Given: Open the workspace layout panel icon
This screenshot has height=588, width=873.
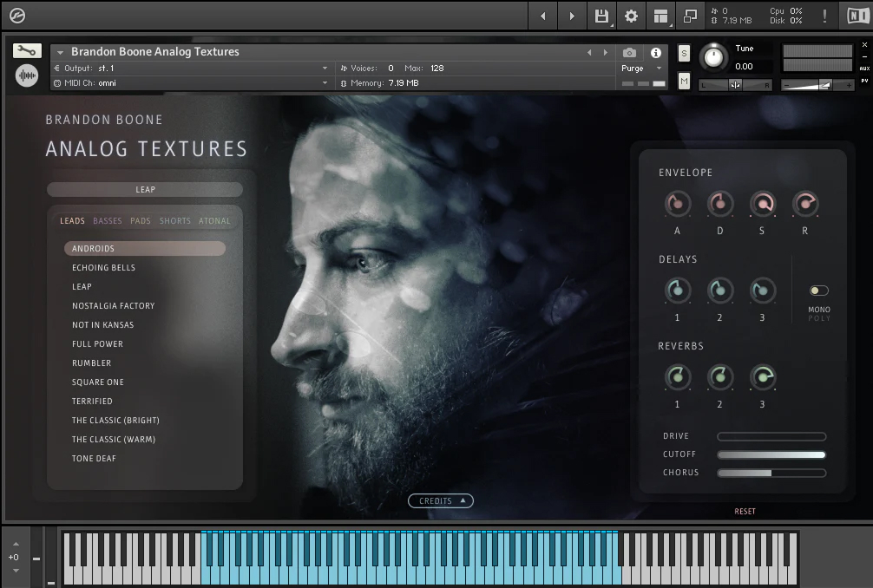Looking at the screenshot, I should pyautogui.click(x=660, y=16).
